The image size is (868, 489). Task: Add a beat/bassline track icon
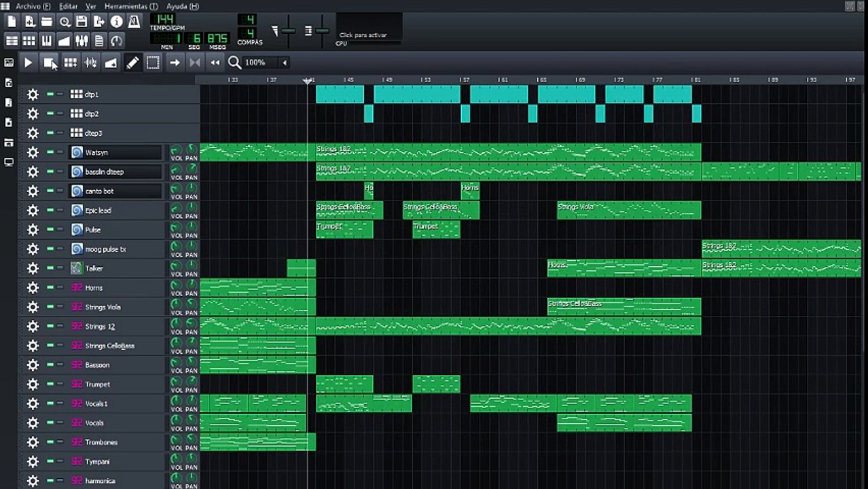pos(70,62)
